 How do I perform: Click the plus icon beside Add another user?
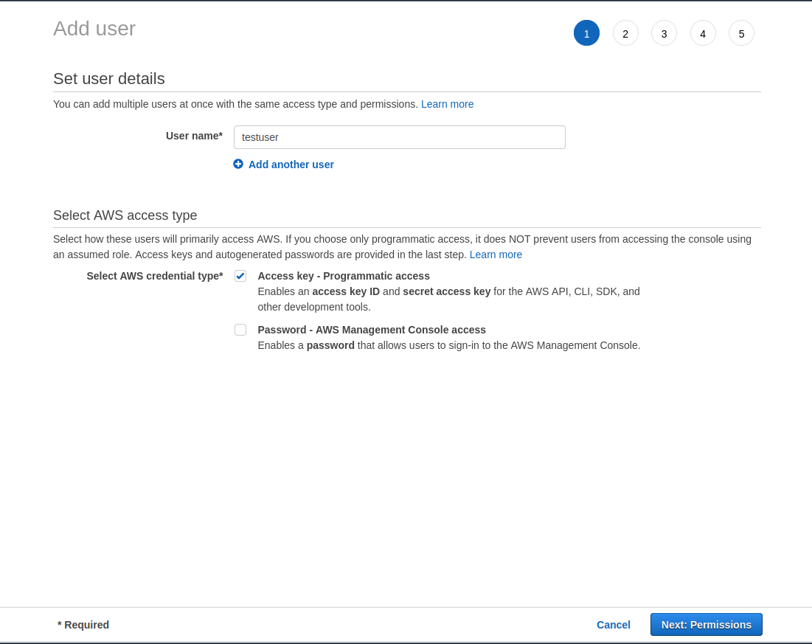click(x=238, y=165)
